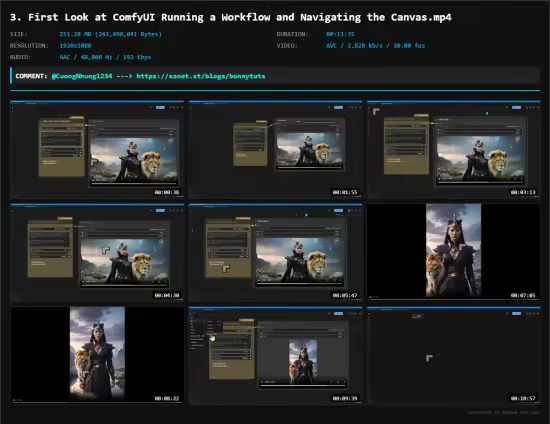Select the video codec value AVC / 30.00 fps
The width and height of the screenshot is (550, 424).
coord(375,46)
